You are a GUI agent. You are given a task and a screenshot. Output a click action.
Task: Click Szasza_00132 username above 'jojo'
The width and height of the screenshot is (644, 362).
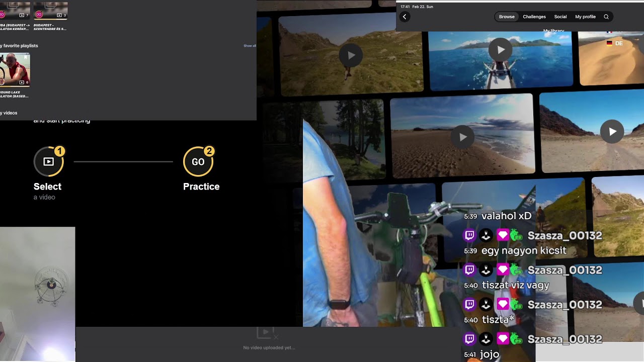pos(565,339)
